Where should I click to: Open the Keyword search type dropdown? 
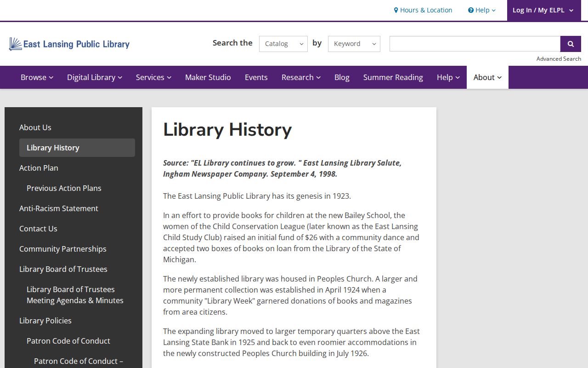click(x=354, y=44)
